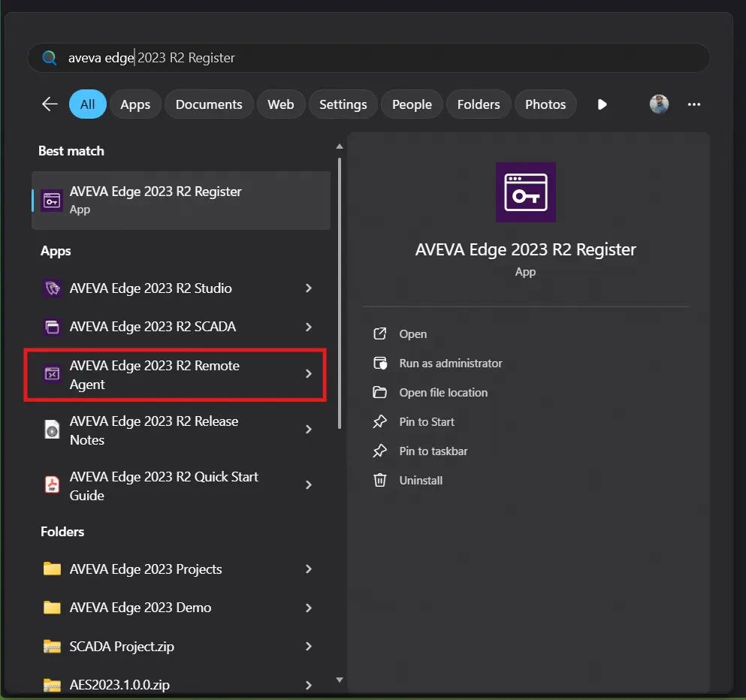Expand options for AVEVA Edge 2023 R2 Studio

309,288
